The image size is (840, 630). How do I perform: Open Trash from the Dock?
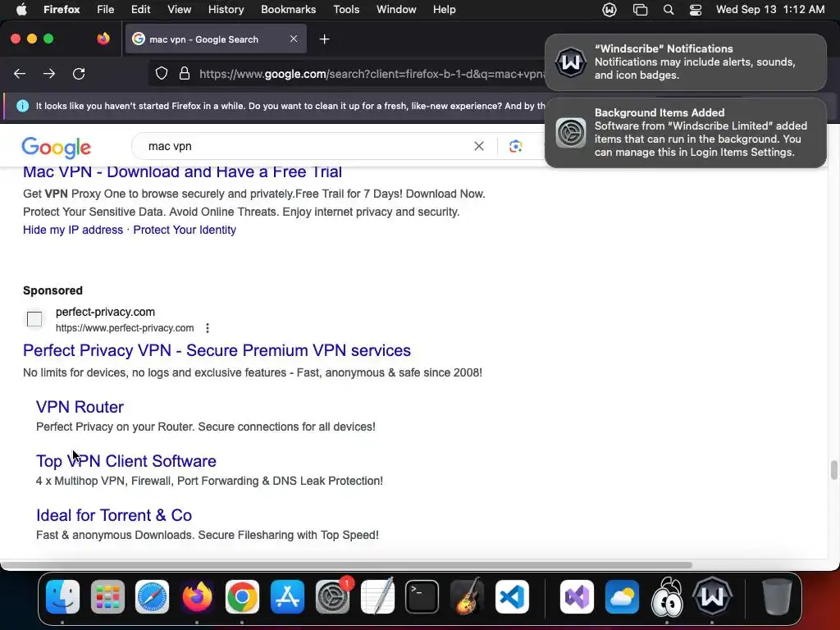coord(776,596)
